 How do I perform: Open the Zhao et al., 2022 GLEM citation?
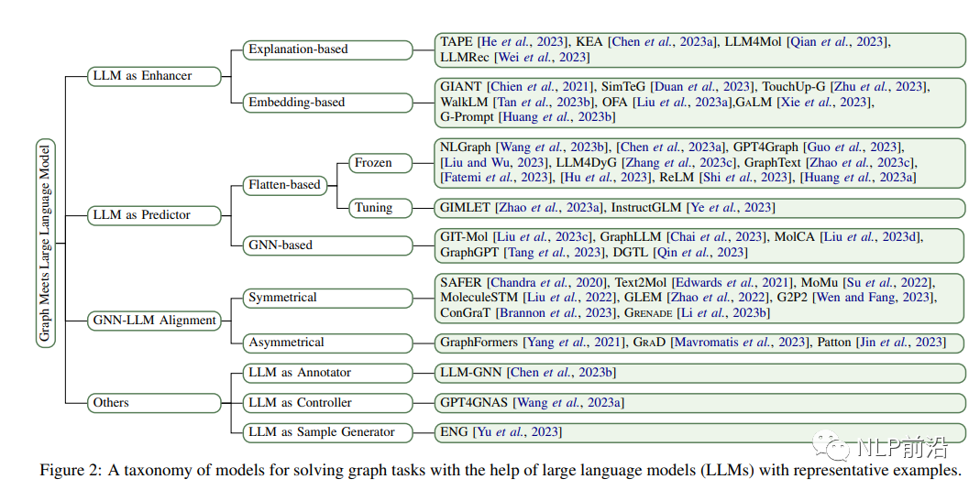tap(720, 298)
